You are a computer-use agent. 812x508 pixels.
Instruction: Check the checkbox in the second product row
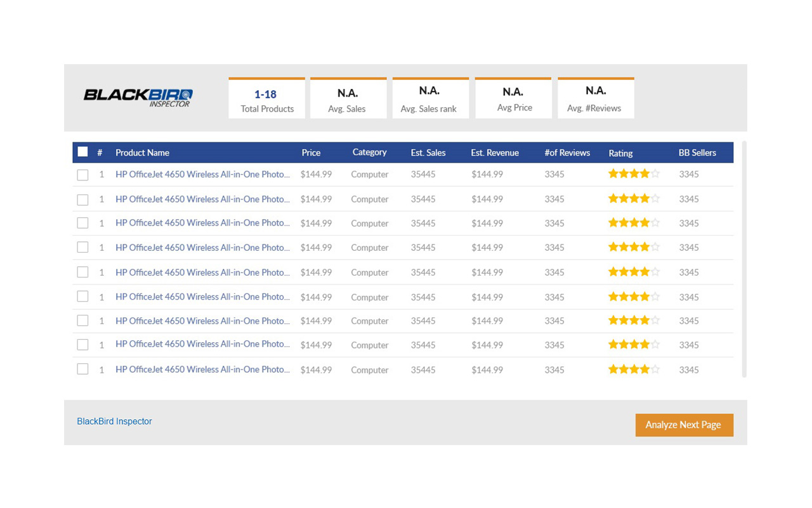(82, 199)
